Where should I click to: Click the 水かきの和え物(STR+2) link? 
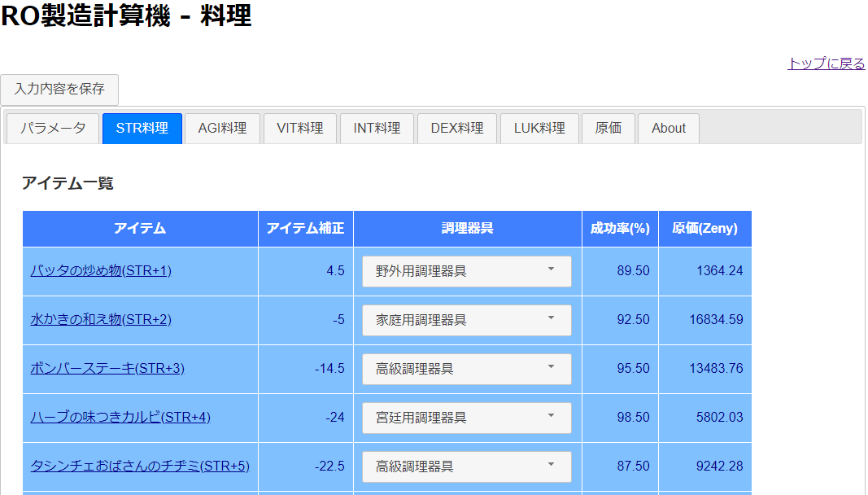coord(101,320)
